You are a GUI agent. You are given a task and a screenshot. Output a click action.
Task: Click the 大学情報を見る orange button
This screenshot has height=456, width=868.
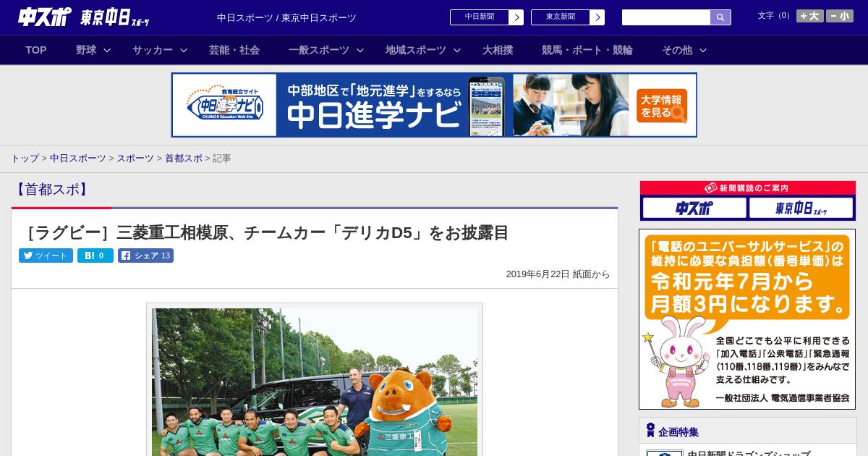662,106
